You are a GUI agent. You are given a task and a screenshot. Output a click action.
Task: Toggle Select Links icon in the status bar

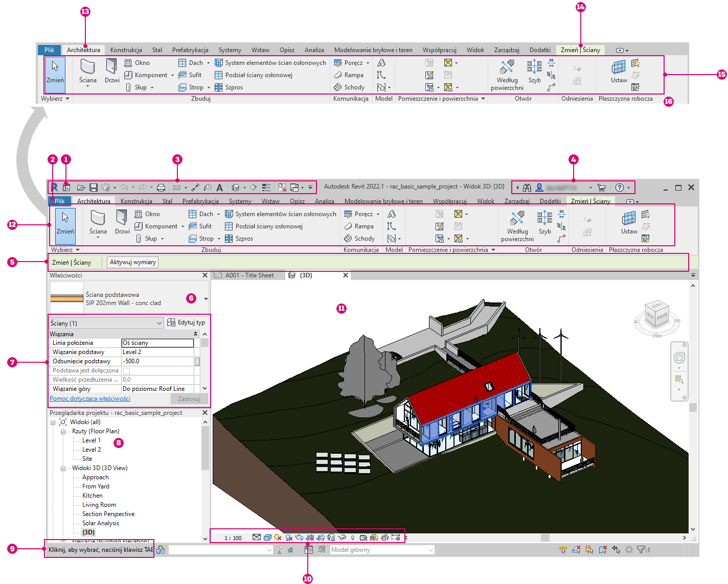pos(563,550)
